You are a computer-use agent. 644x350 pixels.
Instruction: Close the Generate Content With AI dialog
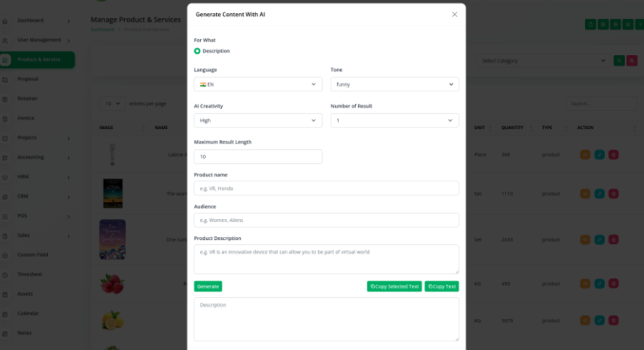[455, 14]
